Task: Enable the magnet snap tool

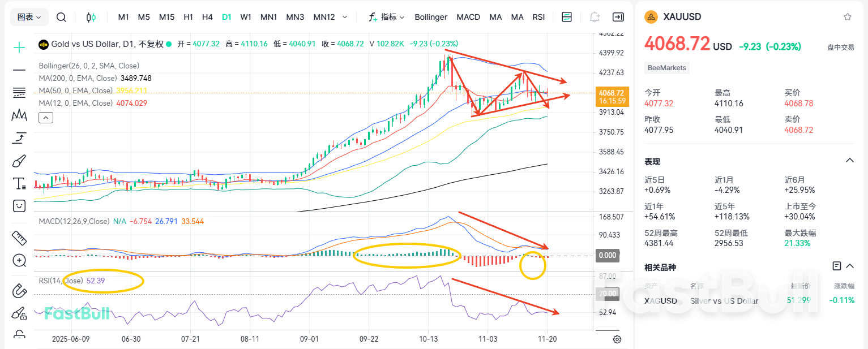Action: point(19,290)
